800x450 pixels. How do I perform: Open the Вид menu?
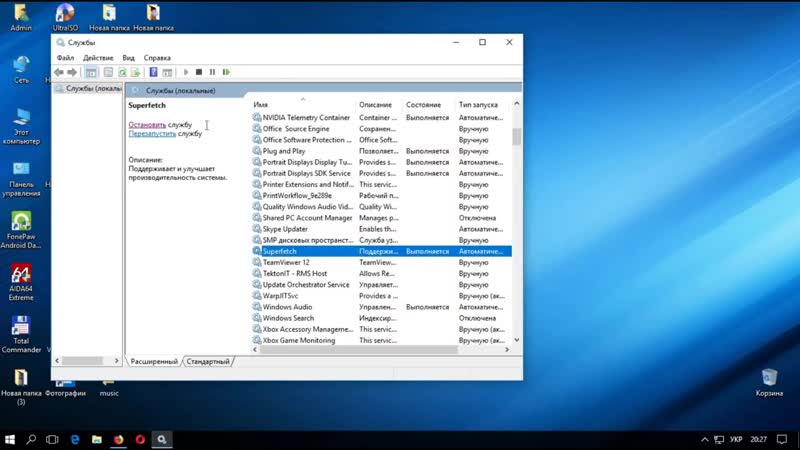pos(129,58)
